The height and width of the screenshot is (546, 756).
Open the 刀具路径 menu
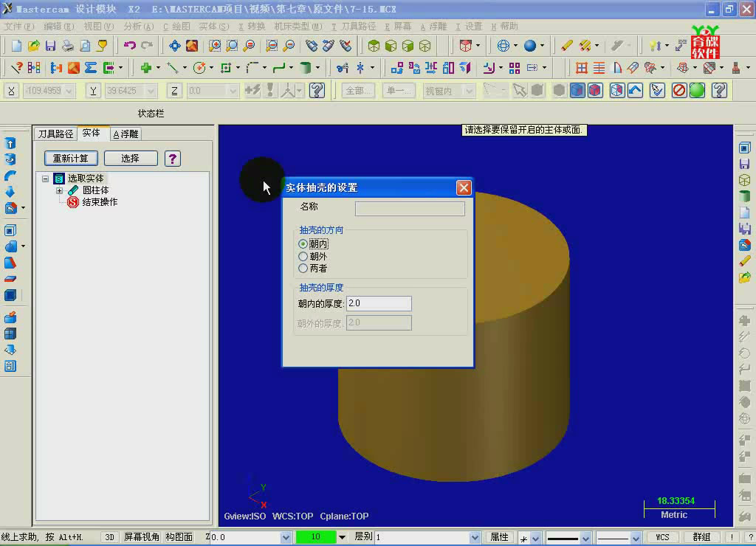pos(354,26)
